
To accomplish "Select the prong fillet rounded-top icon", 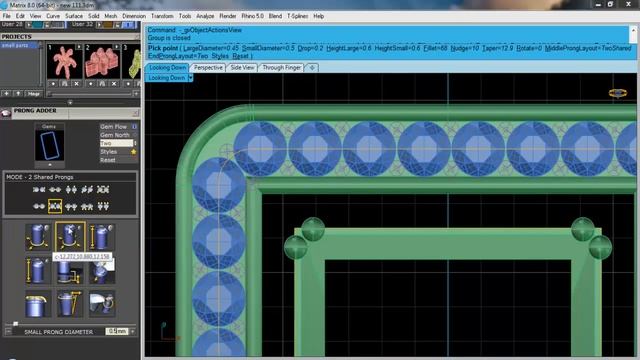I will pyautogui.click(x=38, y=304).
